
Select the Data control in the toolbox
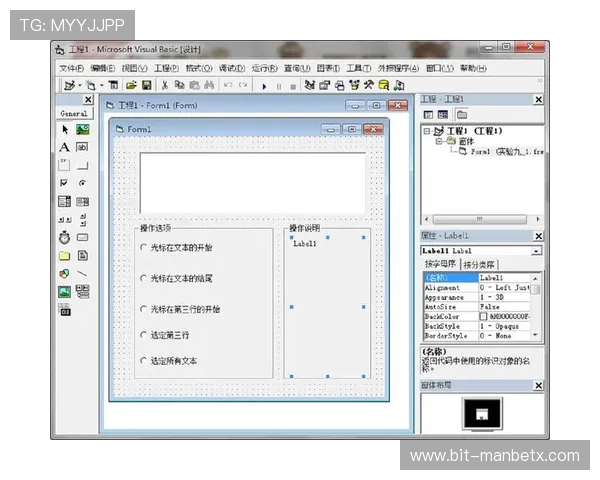(x=83, y=291)
